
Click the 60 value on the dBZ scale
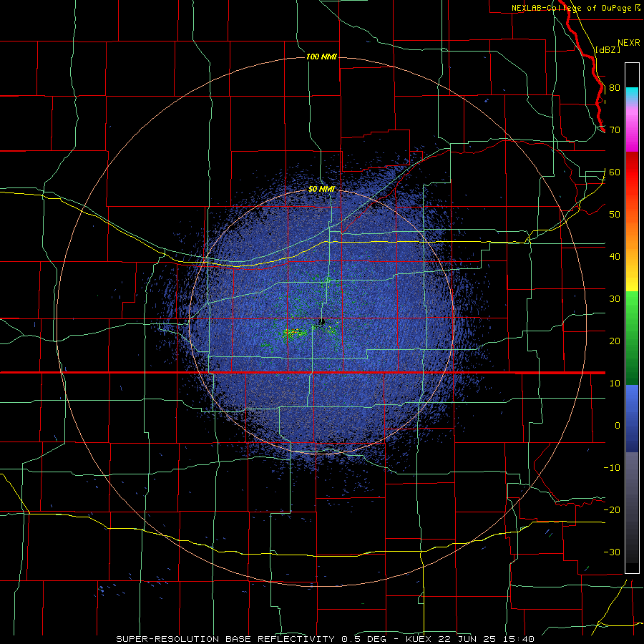[x=615, y=172]
